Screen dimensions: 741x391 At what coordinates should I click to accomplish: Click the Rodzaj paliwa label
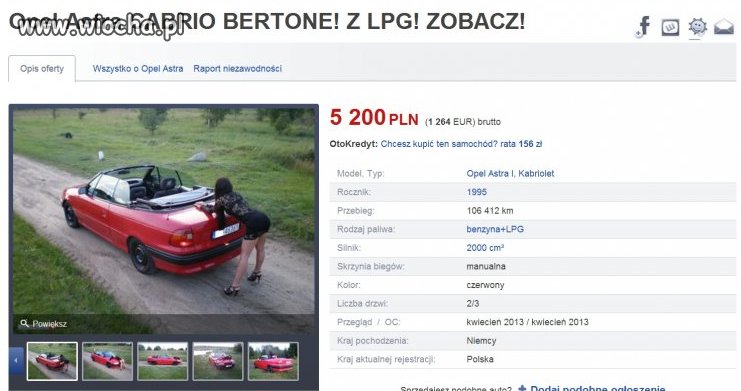coord(365,229)
